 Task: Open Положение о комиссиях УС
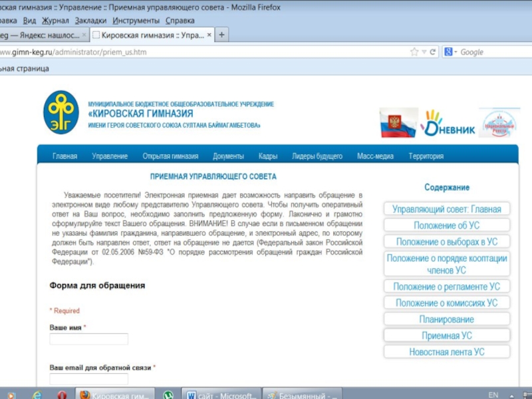click(x=447, y=303)
